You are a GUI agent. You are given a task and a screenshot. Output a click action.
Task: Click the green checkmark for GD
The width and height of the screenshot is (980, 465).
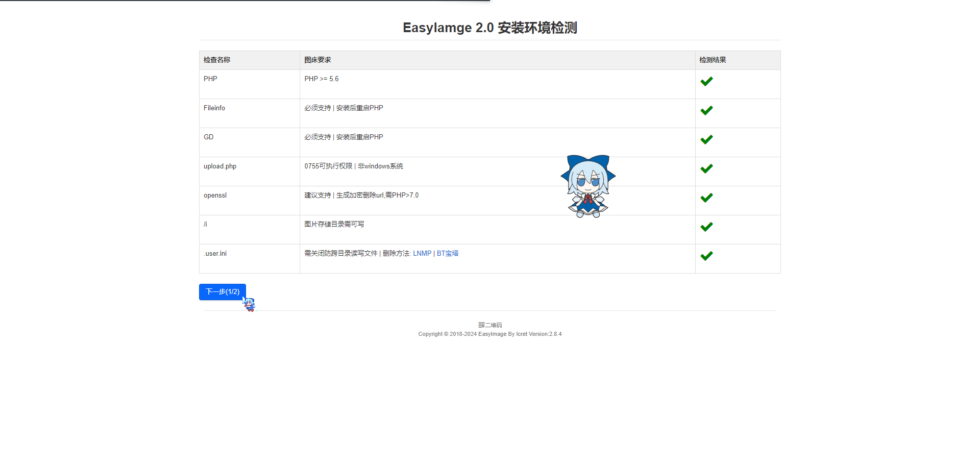click(x=706, y=140)
